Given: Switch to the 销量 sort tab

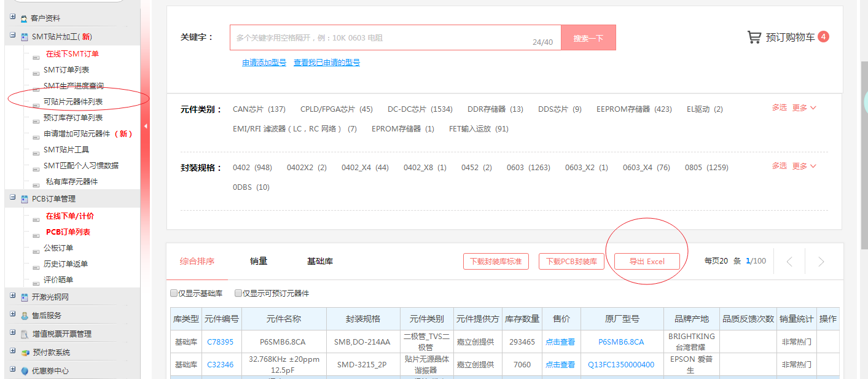Looking at the screenshot, I should click(259, 261).
